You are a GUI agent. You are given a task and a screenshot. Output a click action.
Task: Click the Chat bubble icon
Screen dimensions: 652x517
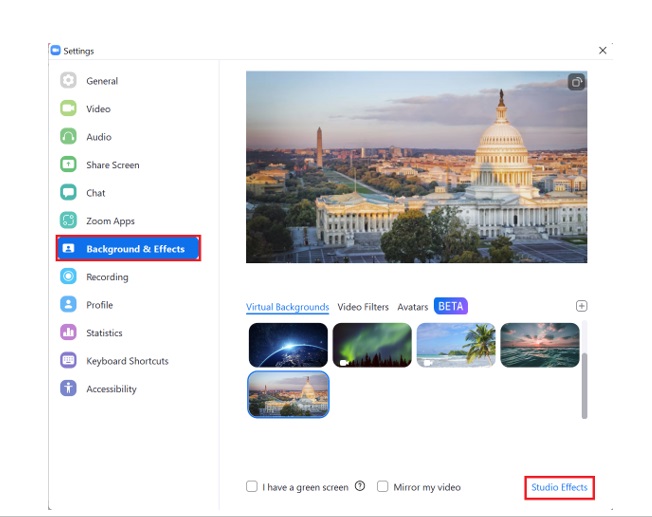click(68, 193)
